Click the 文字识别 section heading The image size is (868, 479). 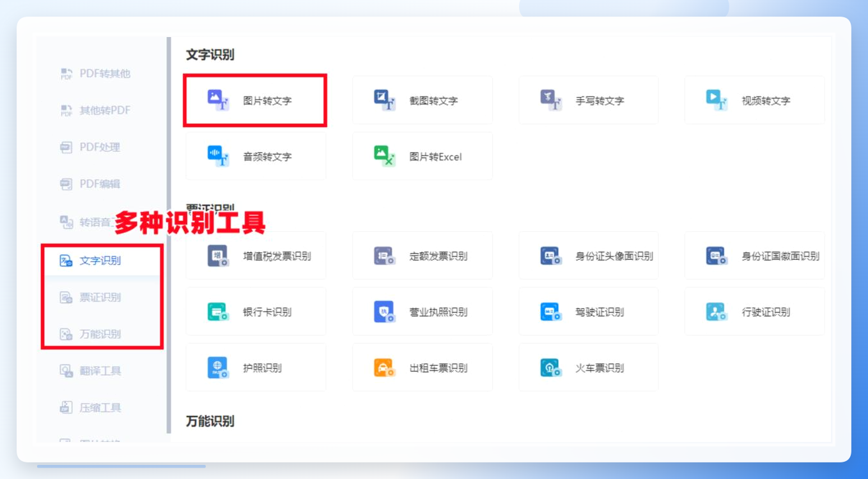pyautogui.click(x=210, y=55)
